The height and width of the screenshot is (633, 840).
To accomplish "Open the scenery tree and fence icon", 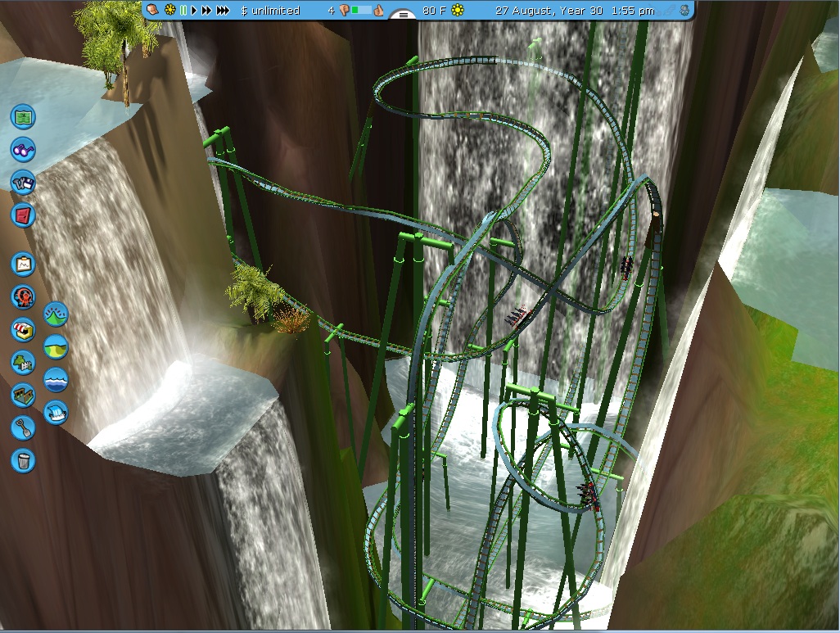I will pyautogui.click(x=23, y=362).
